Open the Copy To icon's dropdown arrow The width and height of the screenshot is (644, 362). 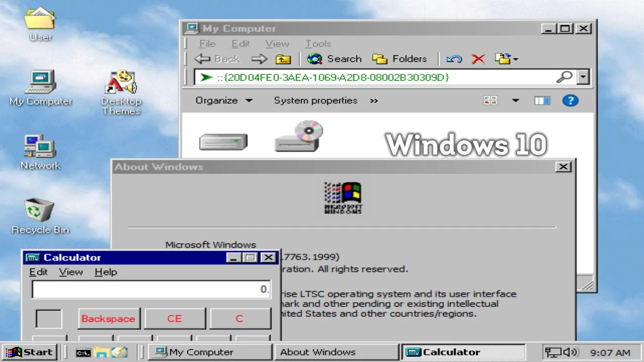516,59
